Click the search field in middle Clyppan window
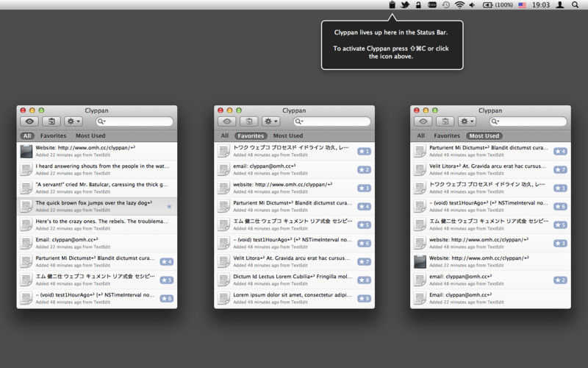 coord(332,121)
